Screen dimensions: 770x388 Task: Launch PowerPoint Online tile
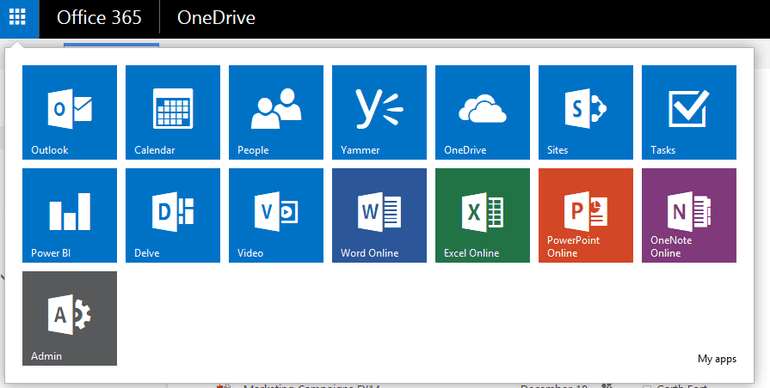[586, 216]
